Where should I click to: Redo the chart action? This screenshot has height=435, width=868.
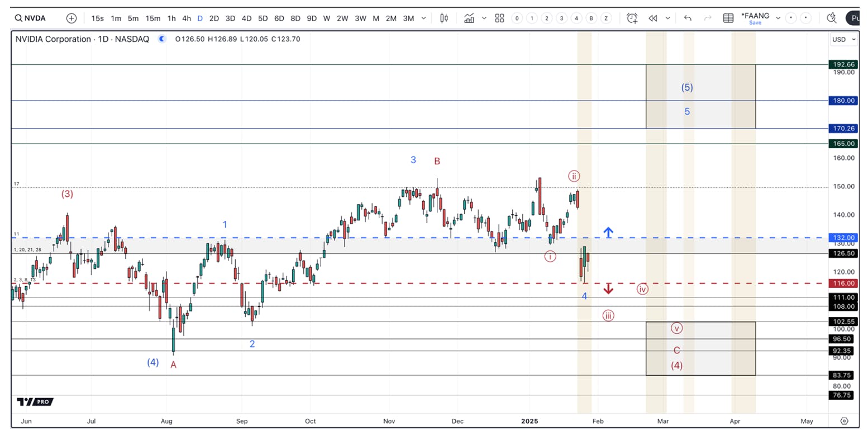(708, 18)
